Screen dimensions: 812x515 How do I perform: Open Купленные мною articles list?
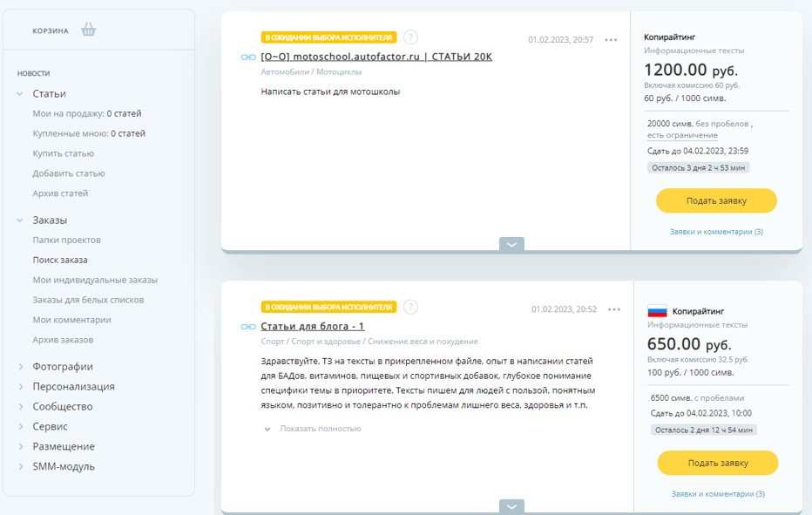tap(89, 133)
